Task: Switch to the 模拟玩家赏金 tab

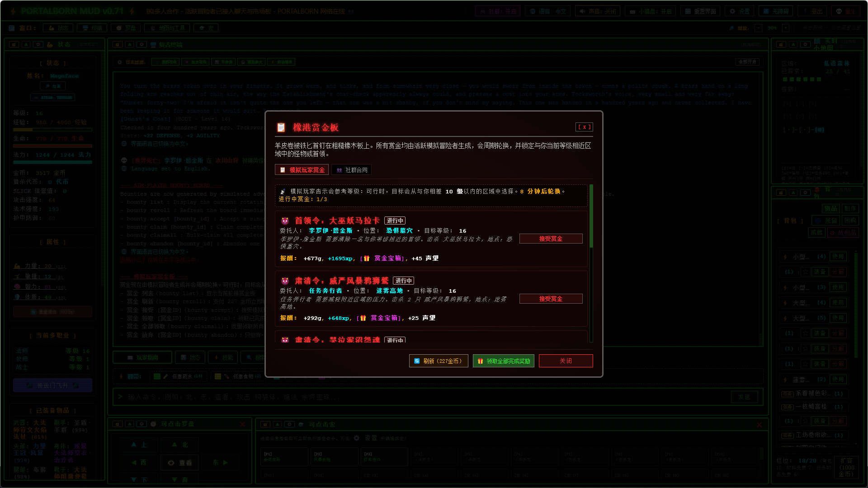Action: (302, 170)
